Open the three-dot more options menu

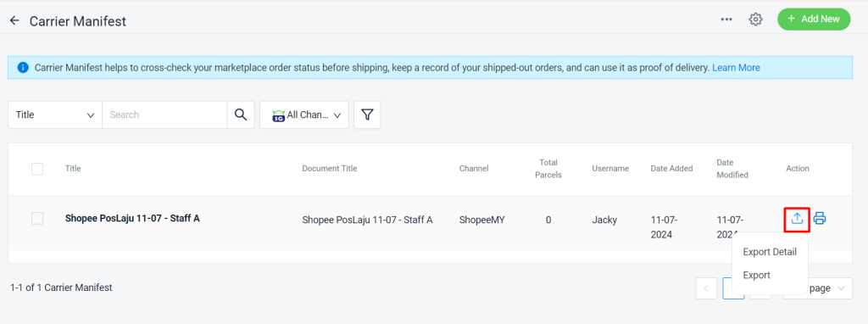point(726,20)
